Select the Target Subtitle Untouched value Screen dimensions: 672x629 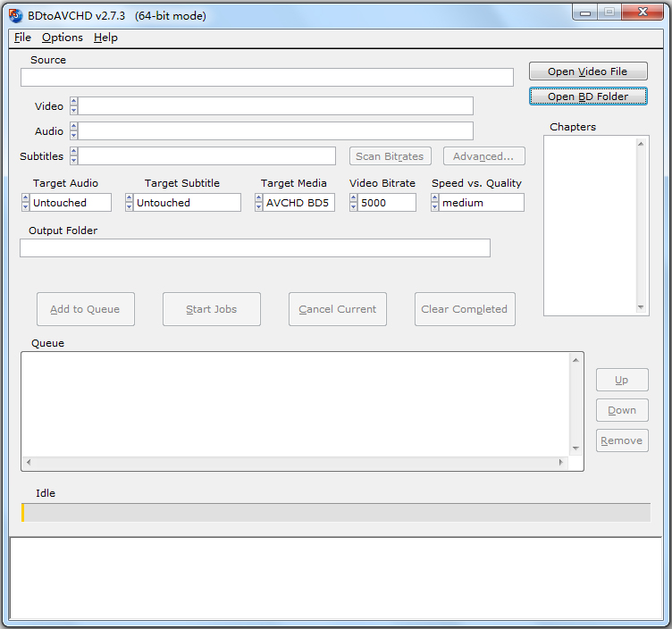pos(187,202)
